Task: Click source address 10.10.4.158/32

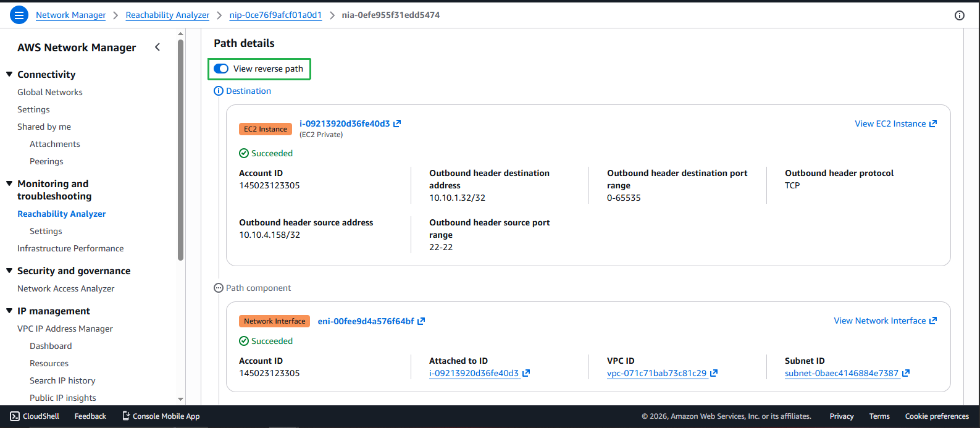Action: 270,235
